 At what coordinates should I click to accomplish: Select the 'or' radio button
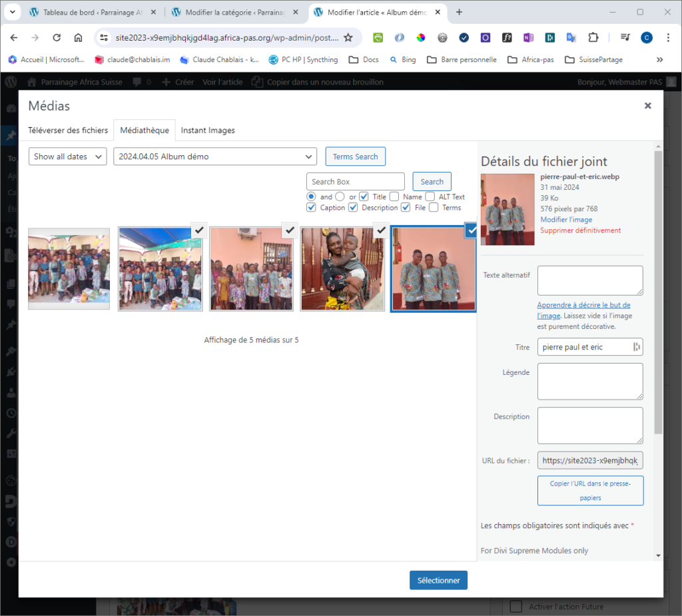(x=340, y=196)
